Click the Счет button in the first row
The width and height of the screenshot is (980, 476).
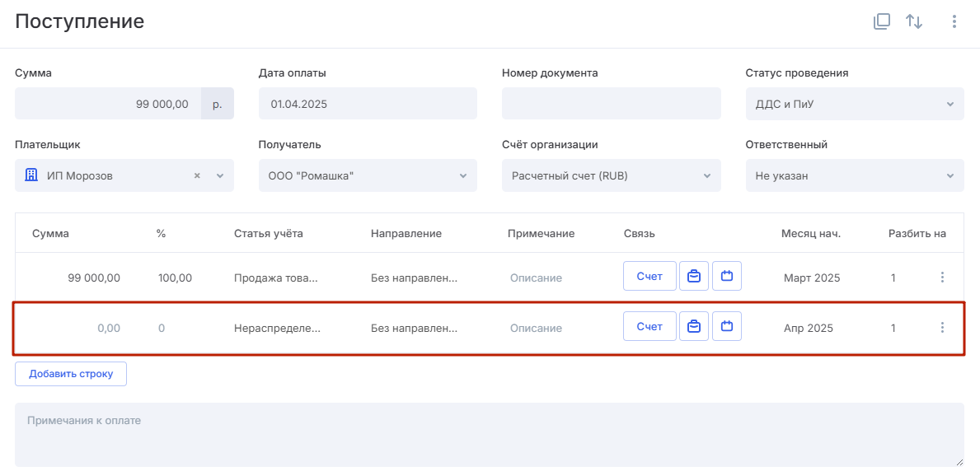tap(649, 276)
